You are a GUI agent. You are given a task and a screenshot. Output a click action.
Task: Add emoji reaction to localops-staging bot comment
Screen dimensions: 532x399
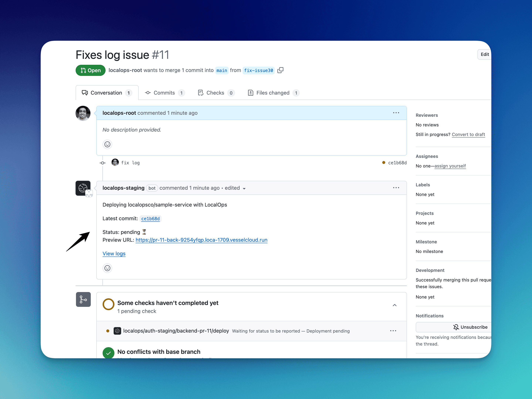click(x=107, y=268)
